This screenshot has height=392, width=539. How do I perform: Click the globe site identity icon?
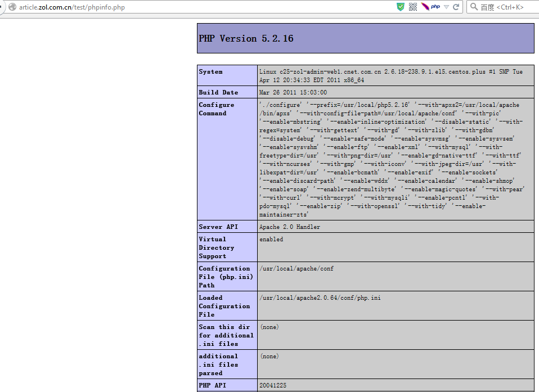tap(12, 7)
